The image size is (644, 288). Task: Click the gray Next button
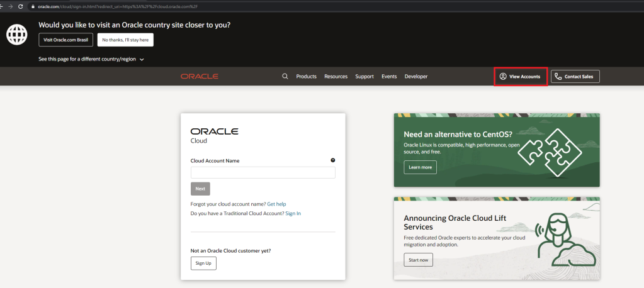pos(200,189)
